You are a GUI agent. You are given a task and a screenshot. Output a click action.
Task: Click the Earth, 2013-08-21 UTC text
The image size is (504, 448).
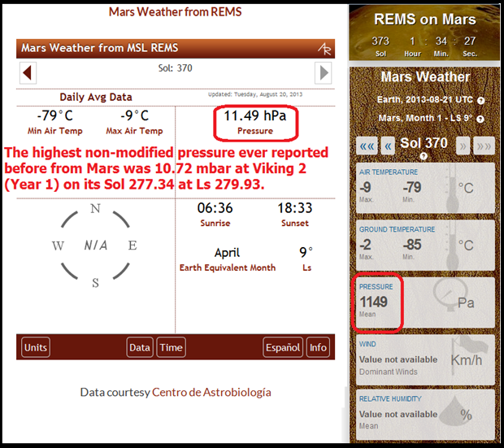tap(425, 100)
